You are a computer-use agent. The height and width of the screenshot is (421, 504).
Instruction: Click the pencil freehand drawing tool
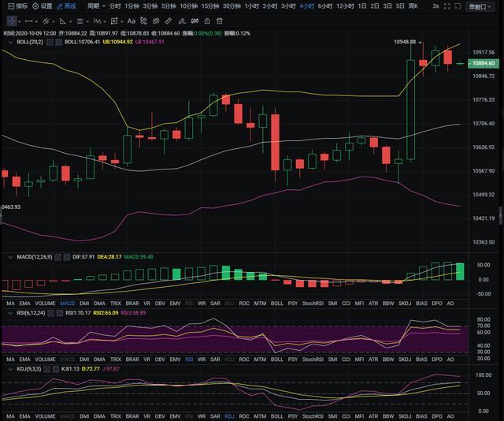pyautogui.click(x=182, y=21)
